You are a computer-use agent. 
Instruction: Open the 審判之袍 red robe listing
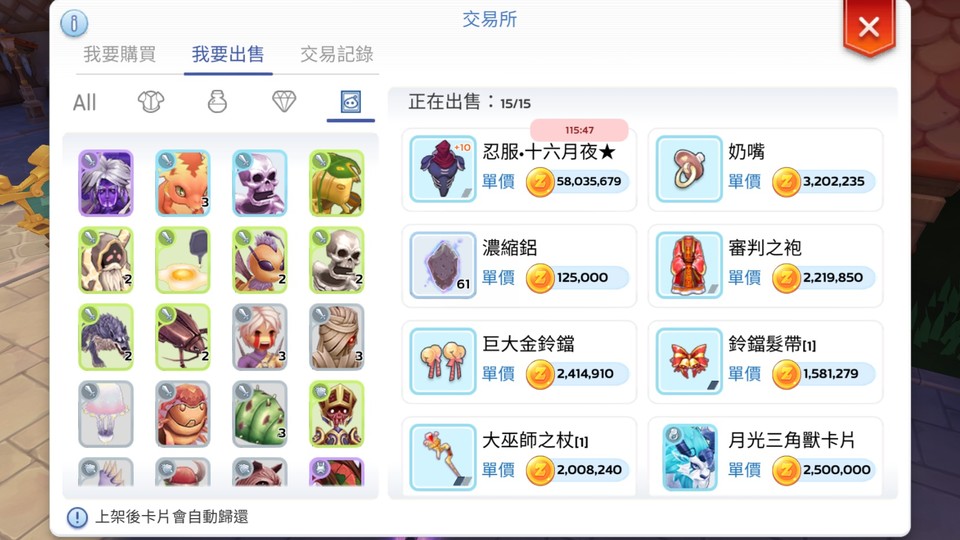pos(765,266)
